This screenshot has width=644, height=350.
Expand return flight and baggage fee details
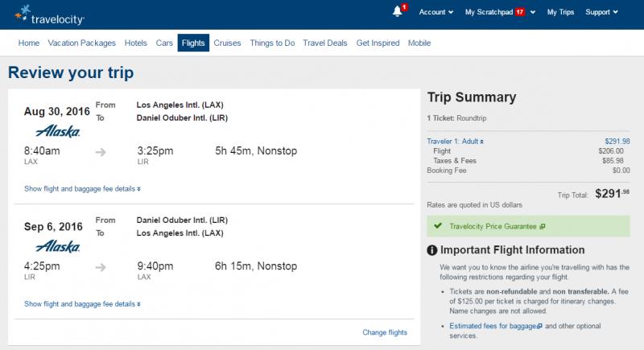coord(82,304)
